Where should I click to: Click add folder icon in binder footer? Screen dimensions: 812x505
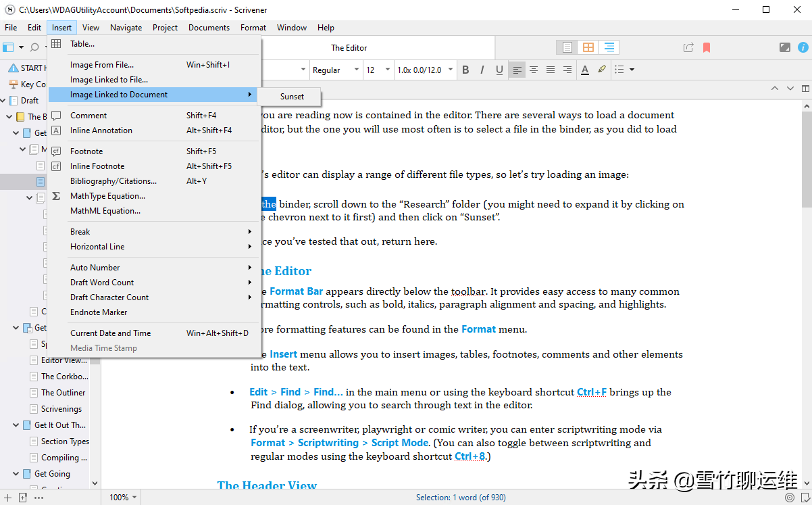pyautogui.click(x=23, y=498)
